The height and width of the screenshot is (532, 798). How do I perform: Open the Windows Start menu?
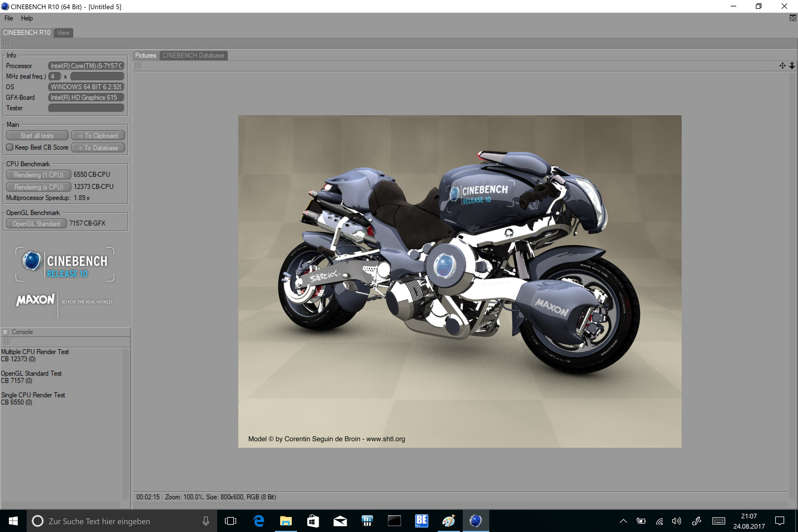(x=13, y=521)
